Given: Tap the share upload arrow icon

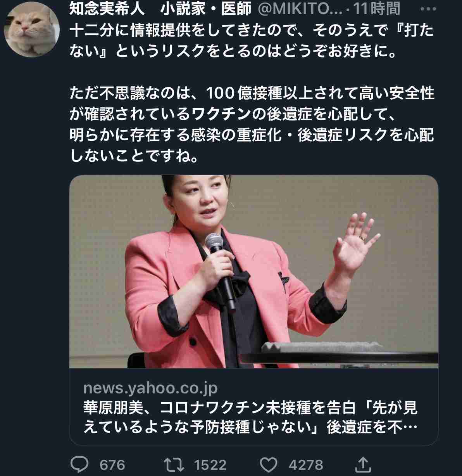Looking at the screenshot, I should click(x=363, y=464).
